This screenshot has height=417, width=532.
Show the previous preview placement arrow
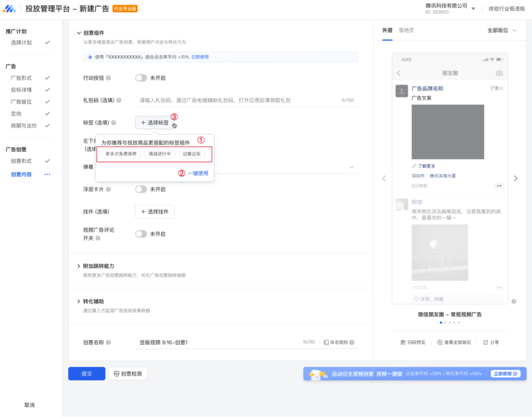pyautogui.click(x=384, y=178)
